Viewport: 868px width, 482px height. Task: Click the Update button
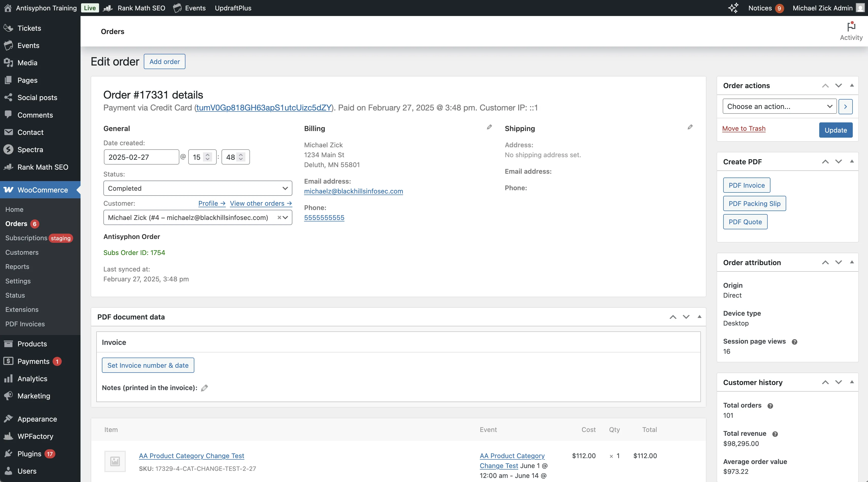[836, 130]
